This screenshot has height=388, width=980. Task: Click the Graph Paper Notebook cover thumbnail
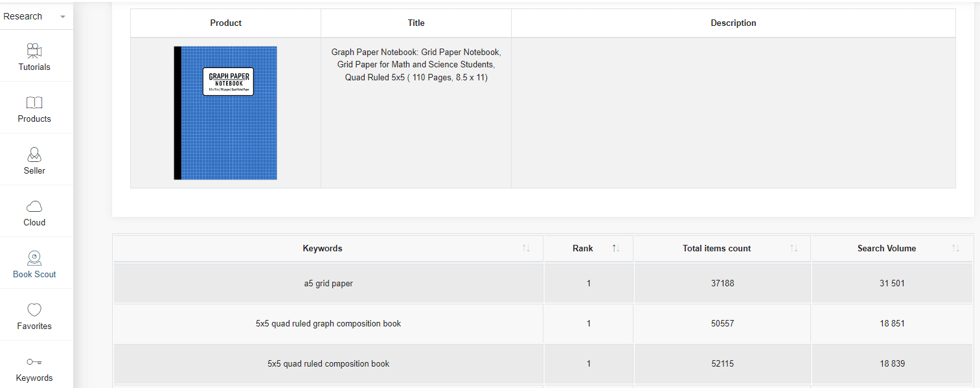pyautogui.click(x=225, y=113)
